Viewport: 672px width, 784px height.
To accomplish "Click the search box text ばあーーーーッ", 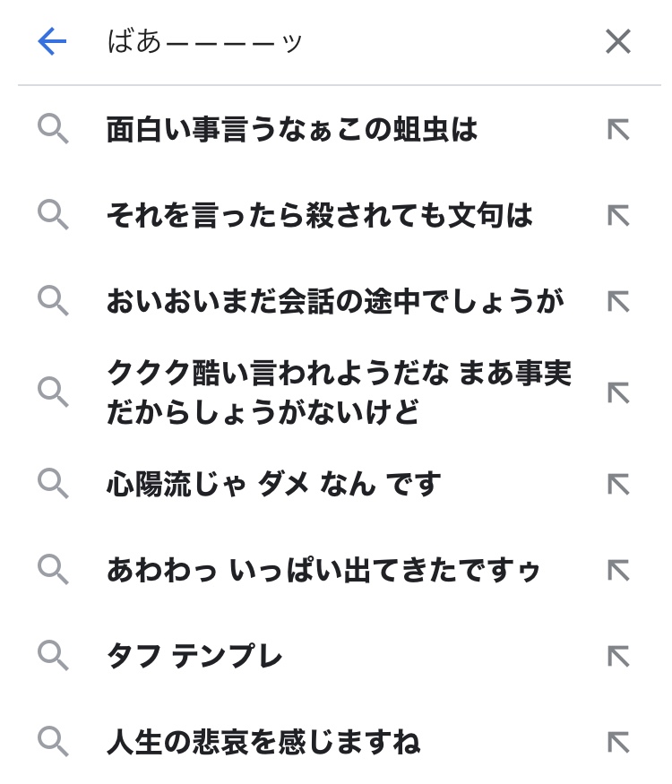I will (x=206, y=41).
